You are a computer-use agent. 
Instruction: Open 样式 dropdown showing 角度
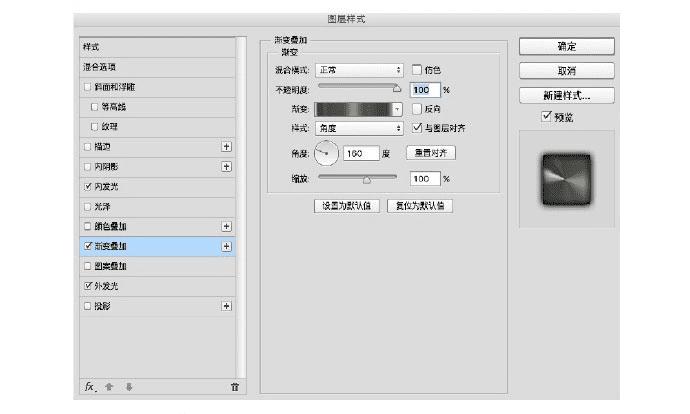pos(359,128)
